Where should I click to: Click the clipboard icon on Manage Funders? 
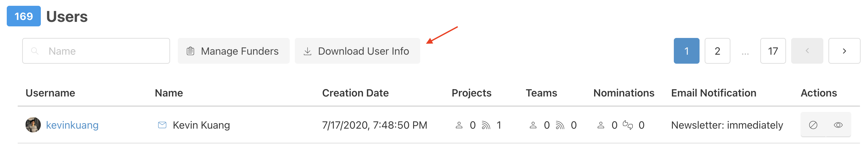190,51
